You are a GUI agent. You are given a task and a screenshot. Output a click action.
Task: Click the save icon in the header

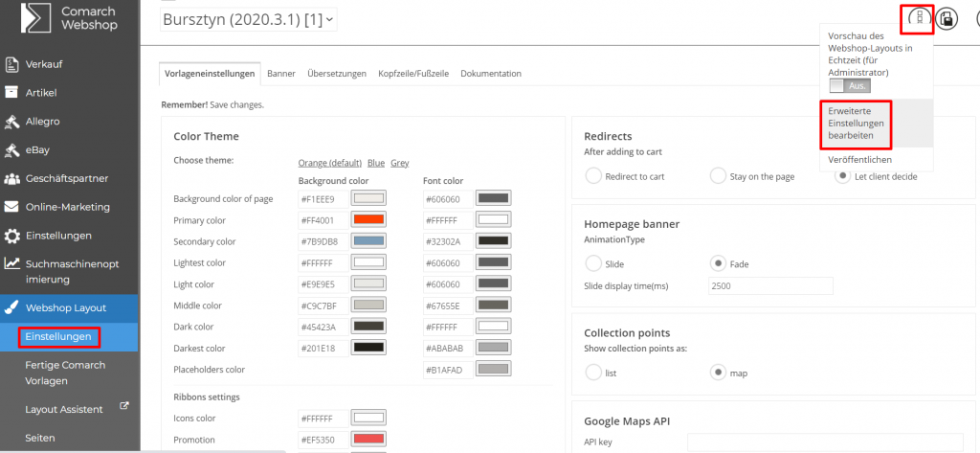[x=947, y=19]
